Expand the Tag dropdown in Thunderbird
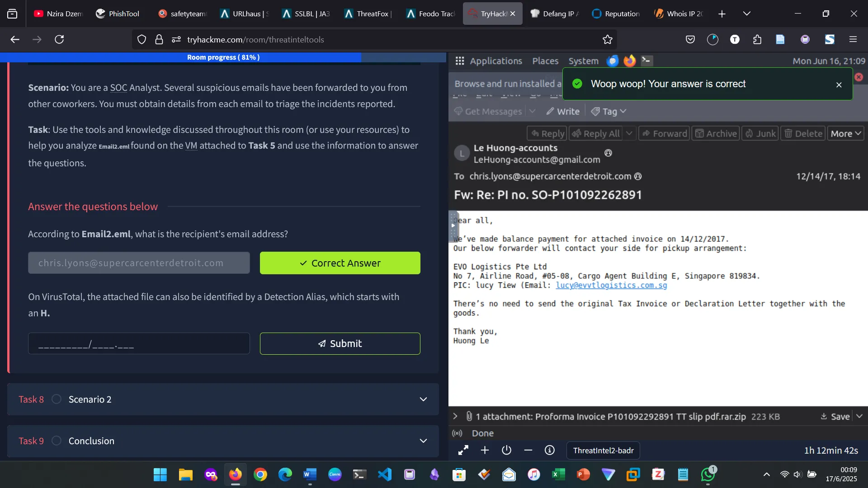The width and height of the screenshot is (868, 488). [609, 112]
